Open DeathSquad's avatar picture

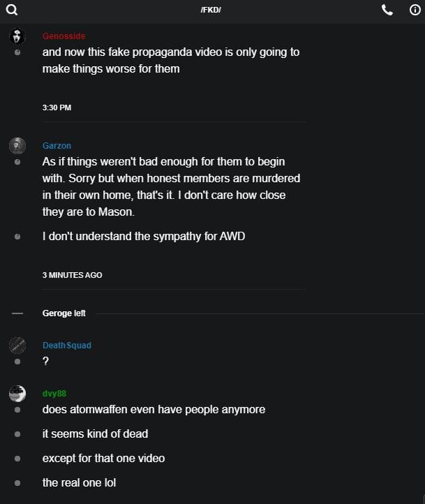coord(17,345)
